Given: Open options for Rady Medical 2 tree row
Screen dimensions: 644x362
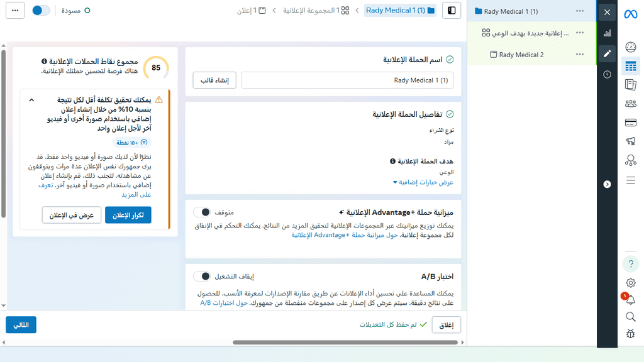Looking at the screenshot, I should [579, 54].
